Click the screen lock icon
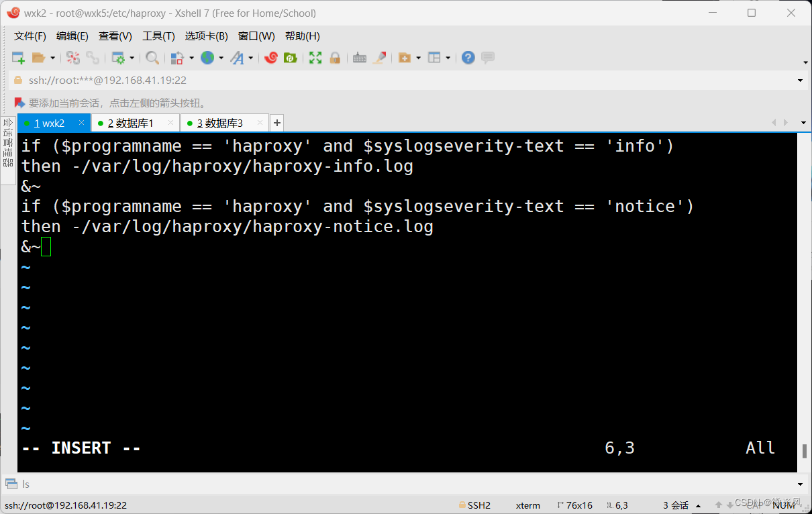Screen dimensions: 812x514 click(334, 58)
